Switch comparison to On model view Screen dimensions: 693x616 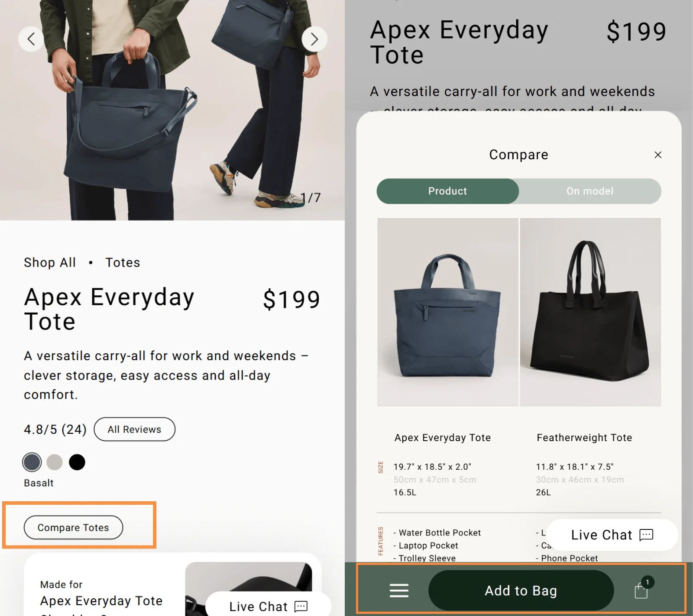coord(590,191)
